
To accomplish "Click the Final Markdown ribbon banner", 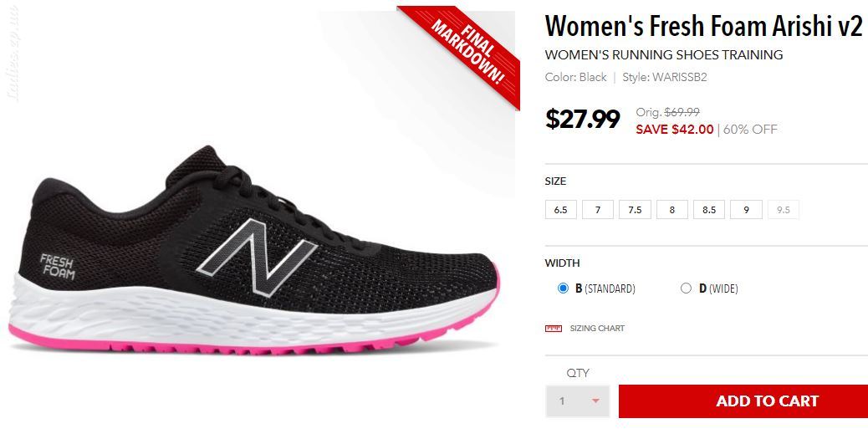I will 465,53.
